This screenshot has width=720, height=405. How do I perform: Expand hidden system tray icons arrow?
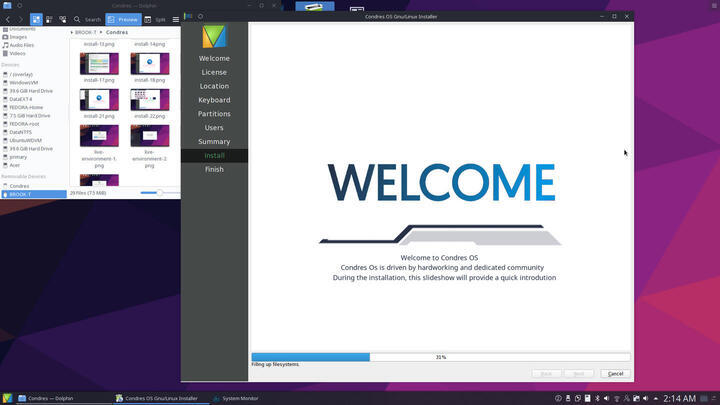(x=656, y=398)
